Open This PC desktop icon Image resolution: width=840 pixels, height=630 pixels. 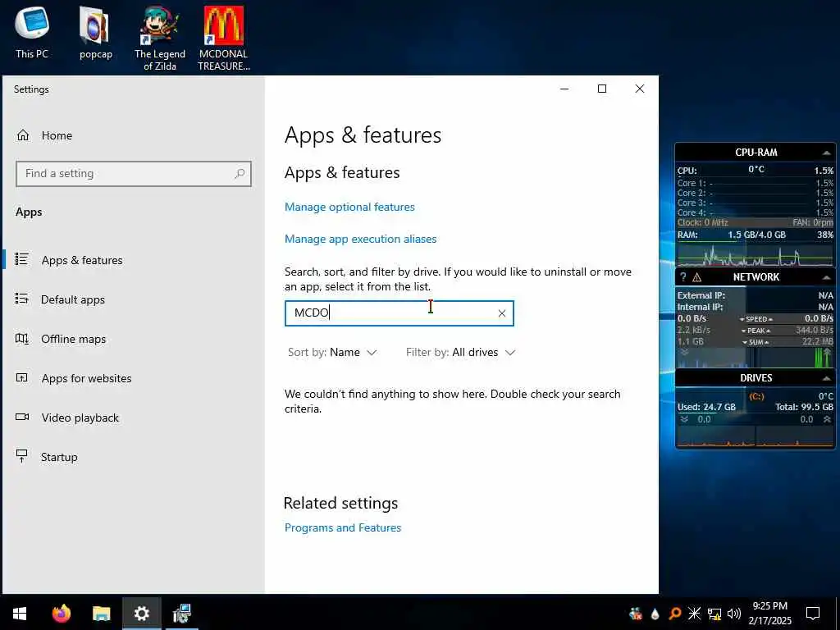point(32,31)
